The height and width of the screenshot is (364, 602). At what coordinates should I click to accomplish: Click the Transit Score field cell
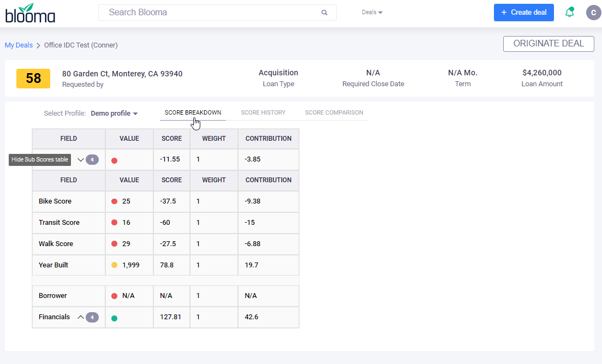coord(69,222)
